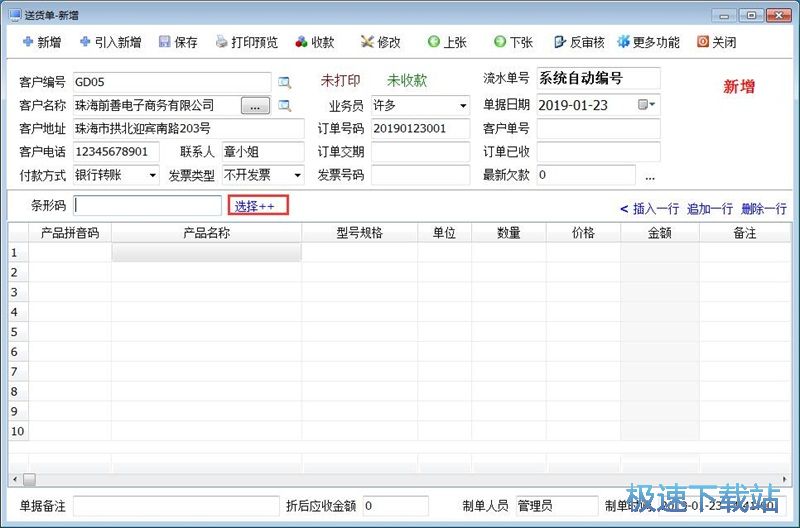Click the 单据备注 input field
This screenshot has width=800, height=528.
tap(177, 506)
